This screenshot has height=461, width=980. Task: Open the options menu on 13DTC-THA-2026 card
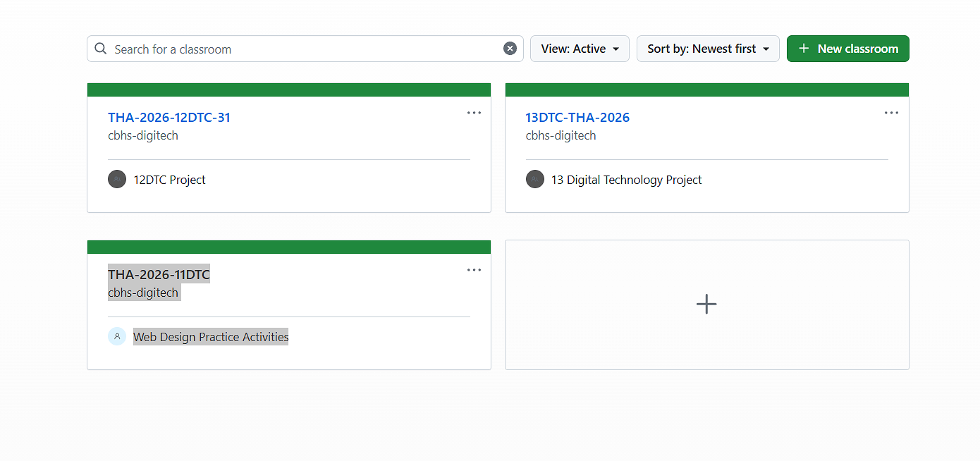(891, 113)
